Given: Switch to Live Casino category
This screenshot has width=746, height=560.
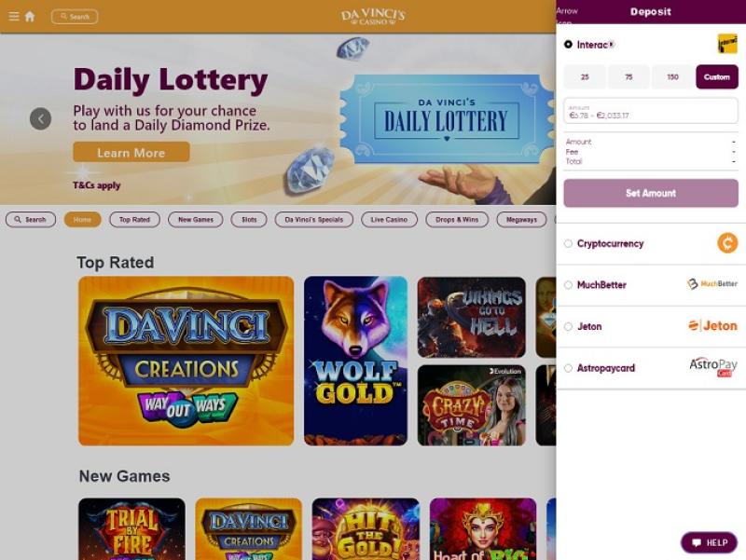Looking at the screenshot, I should (389, 220).
